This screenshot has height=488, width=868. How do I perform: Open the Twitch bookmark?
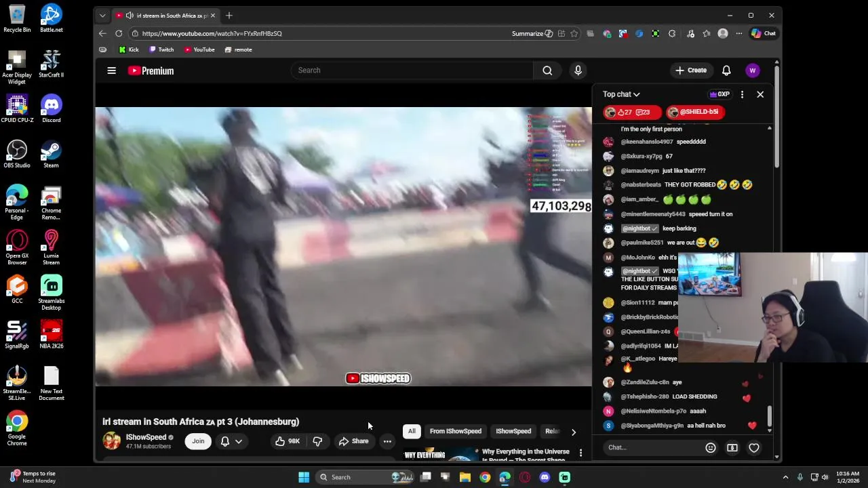tap(161, 49)
